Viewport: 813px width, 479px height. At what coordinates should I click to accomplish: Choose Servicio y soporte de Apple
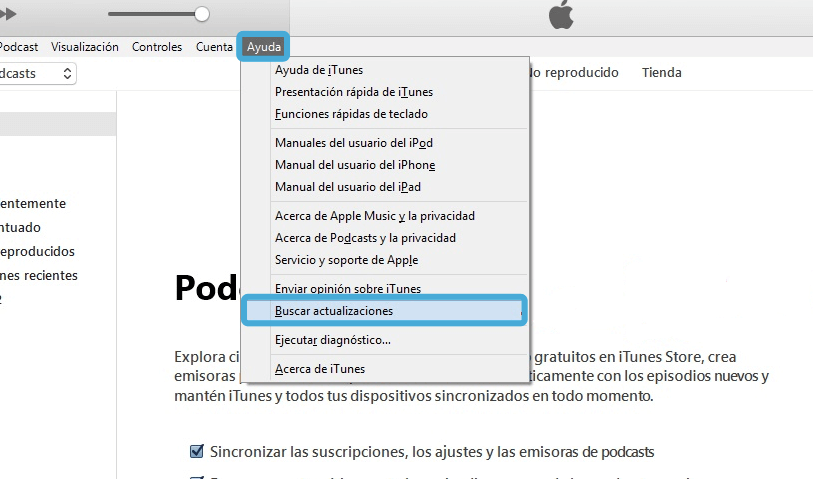coord(385,260)
